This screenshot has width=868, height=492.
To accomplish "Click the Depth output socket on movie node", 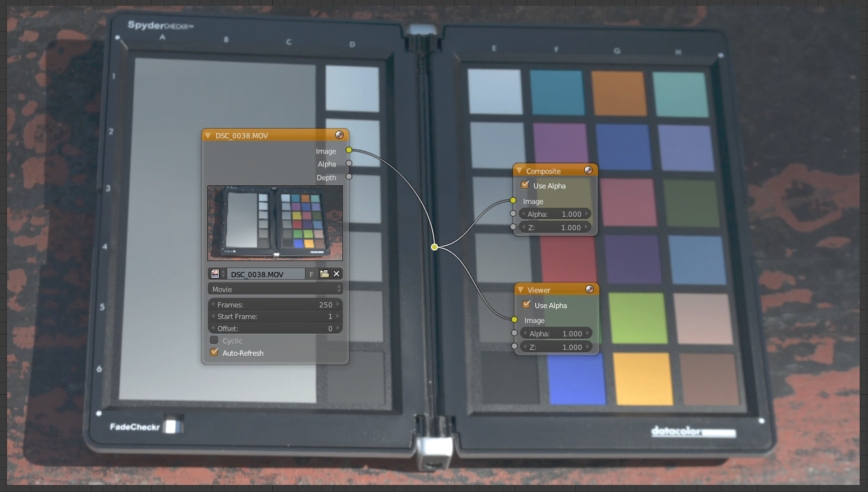I will pyautogui.click(x=349, y=176).
